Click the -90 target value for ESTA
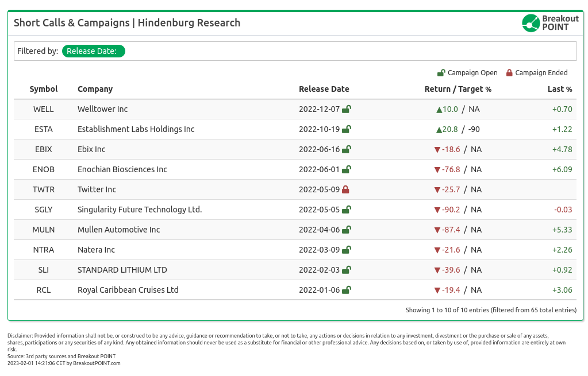 click(x=474, y=130)
